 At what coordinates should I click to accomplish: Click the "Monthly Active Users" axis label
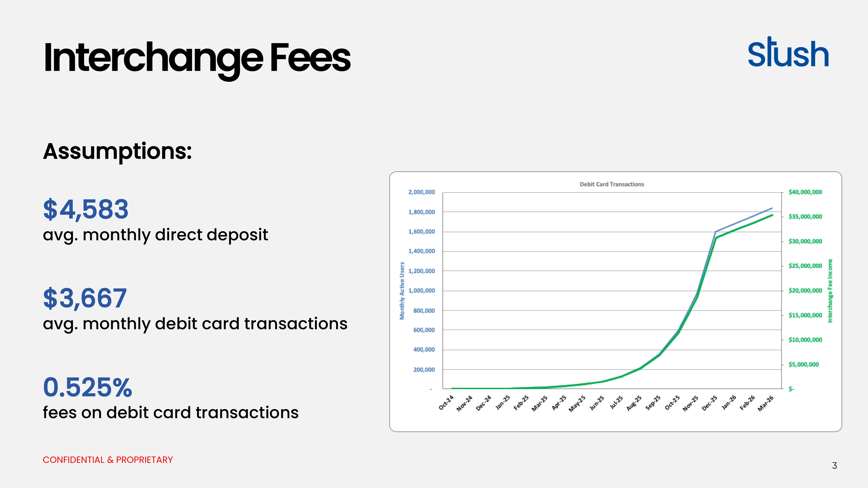click(x=402, y=291)
